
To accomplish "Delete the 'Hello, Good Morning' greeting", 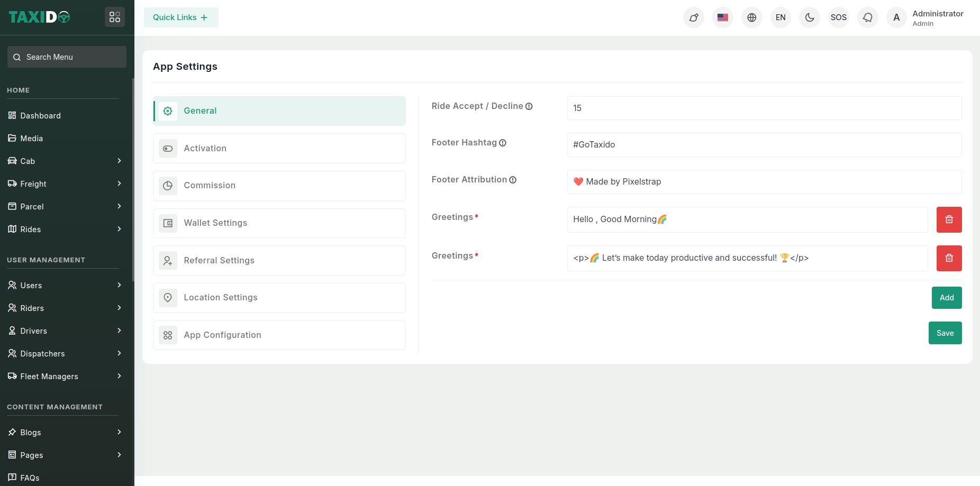I will coord(949,219).
